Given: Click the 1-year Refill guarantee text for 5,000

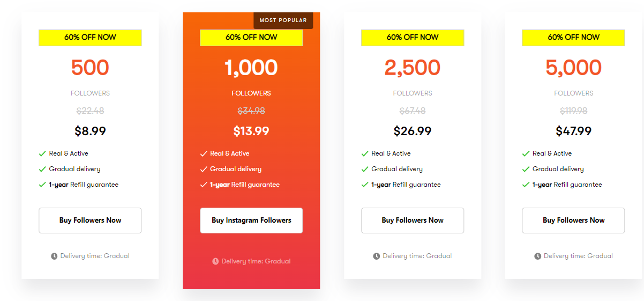Looking at the screenshot, I should [x=567, y=185].
